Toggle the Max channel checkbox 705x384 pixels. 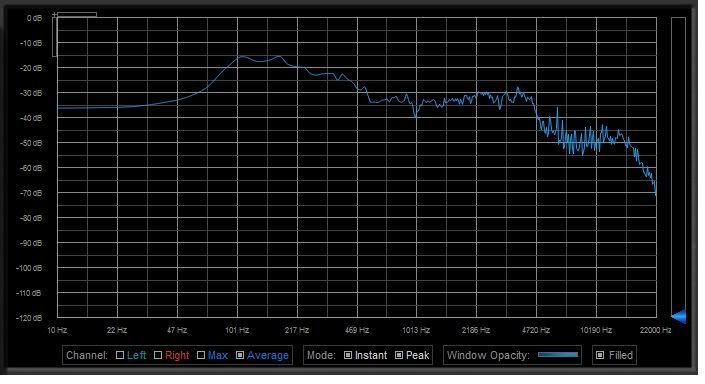point(201,355)
